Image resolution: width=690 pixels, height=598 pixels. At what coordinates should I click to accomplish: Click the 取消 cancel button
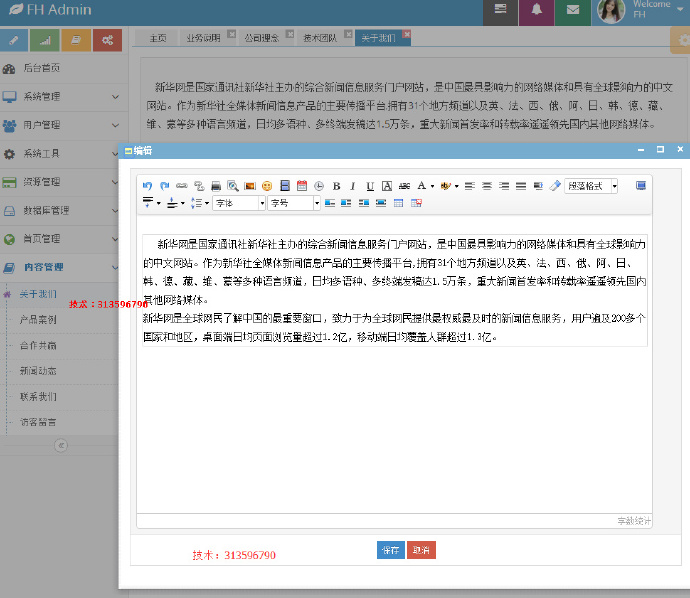coord(421,550)
